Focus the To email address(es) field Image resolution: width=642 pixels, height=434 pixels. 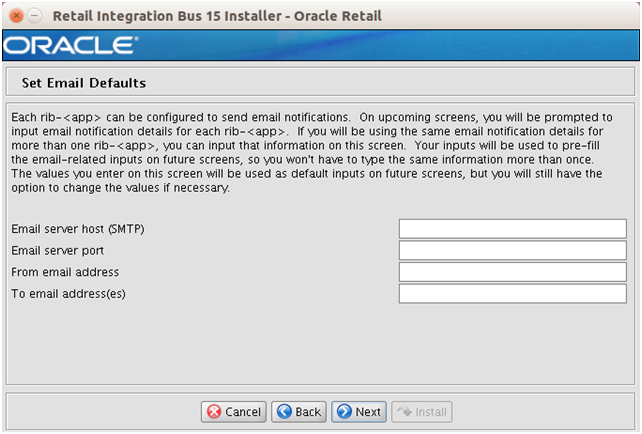(513, 294)
